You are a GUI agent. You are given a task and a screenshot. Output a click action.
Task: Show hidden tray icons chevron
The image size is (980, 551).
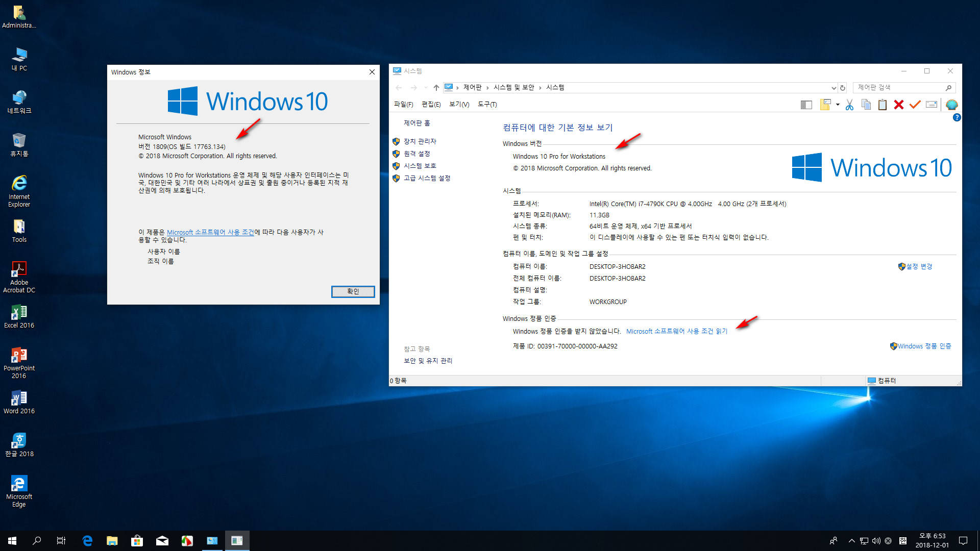pos(851,541)
